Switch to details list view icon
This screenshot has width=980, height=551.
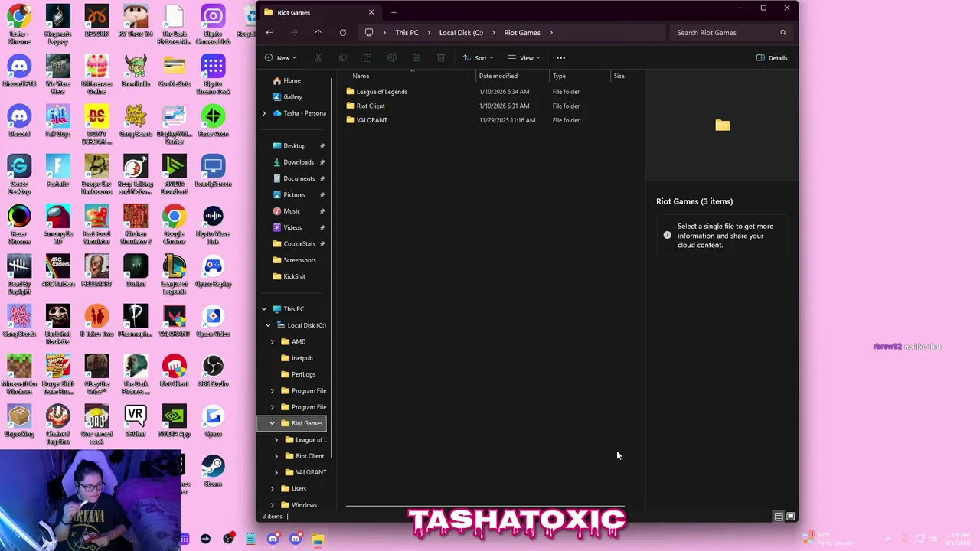pyautogui.click(x=779, y=517)
